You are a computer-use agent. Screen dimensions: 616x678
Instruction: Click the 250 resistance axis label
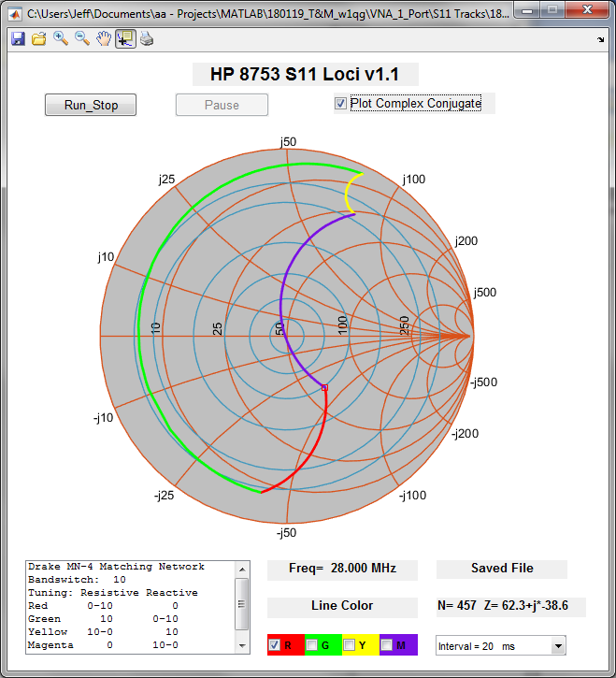404,325
